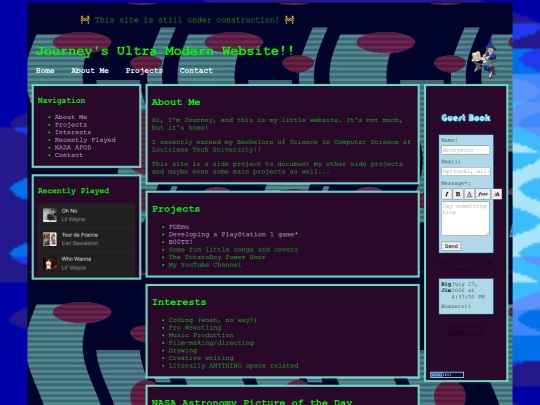Screen dimensions: 540x405
Task: Open the B00TS! project link
Action: pos(180,242)
